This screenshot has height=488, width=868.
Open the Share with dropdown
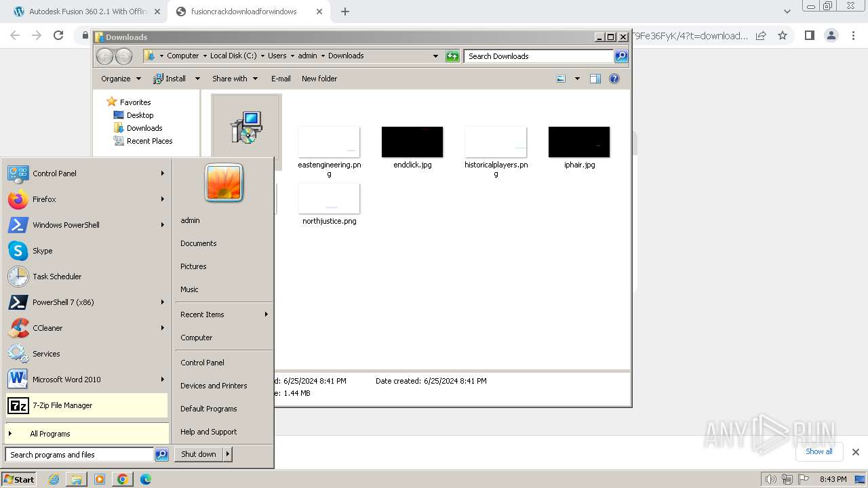point(235,79)
